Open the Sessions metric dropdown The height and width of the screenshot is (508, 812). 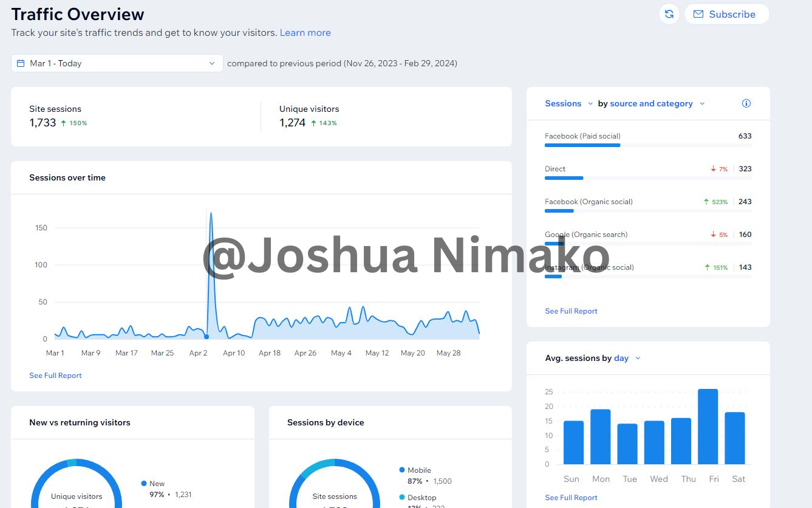pyautogui.click(x=568, y=104)
